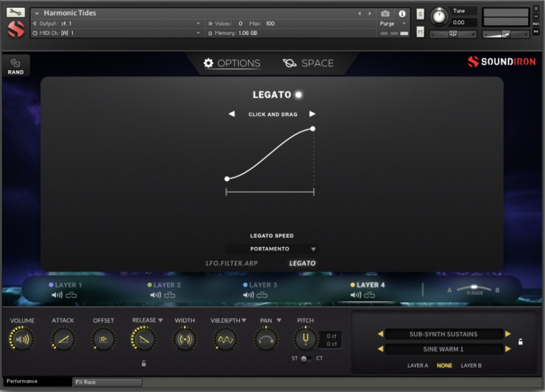Click the RAND randomize icon
Image resolution: width=545 pixels, height=392 pixels.
tap(16, 65)
